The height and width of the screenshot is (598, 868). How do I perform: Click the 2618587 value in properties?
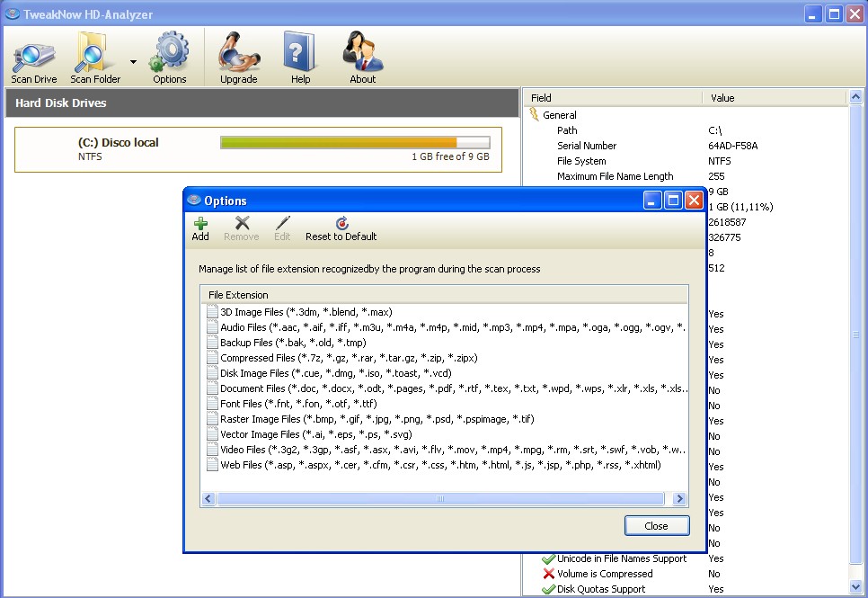728,222
